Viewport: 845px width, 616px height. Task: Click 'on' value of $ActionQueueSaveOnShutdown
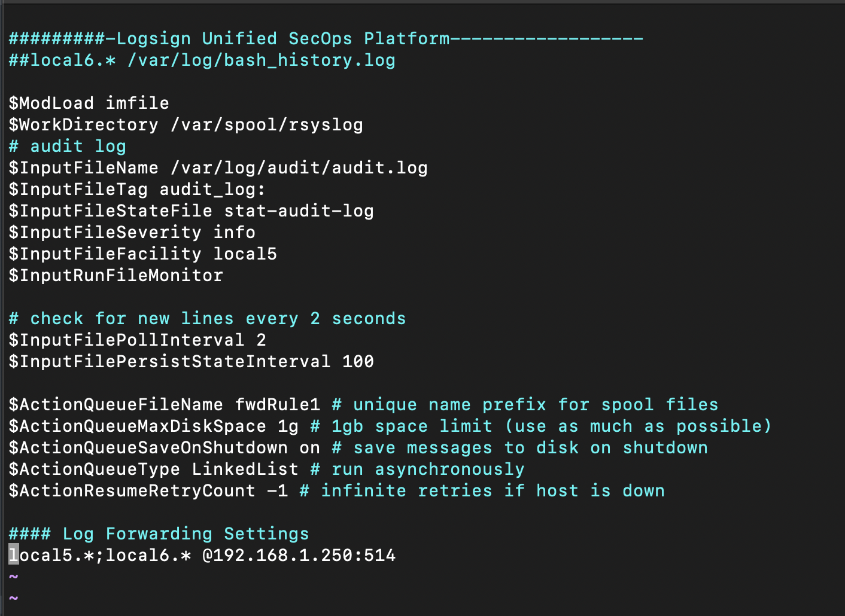(x=309, y=448)
